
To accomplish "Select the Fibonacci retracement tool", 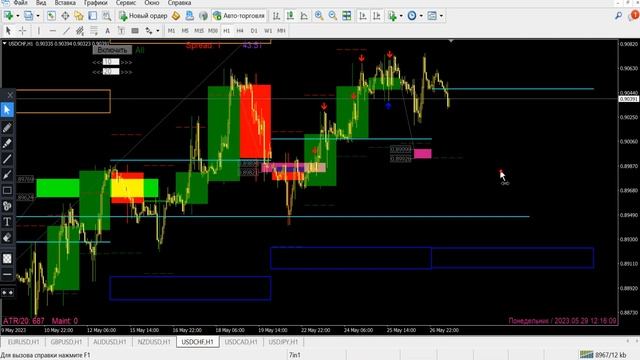I will pos(94,31).
